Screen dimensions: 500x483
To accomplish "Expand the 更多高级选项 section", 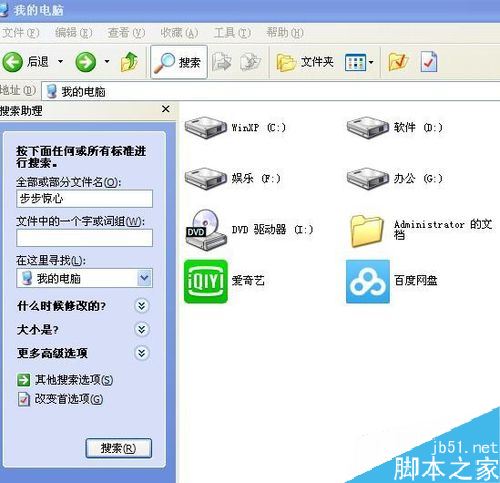I will (142, 353).
